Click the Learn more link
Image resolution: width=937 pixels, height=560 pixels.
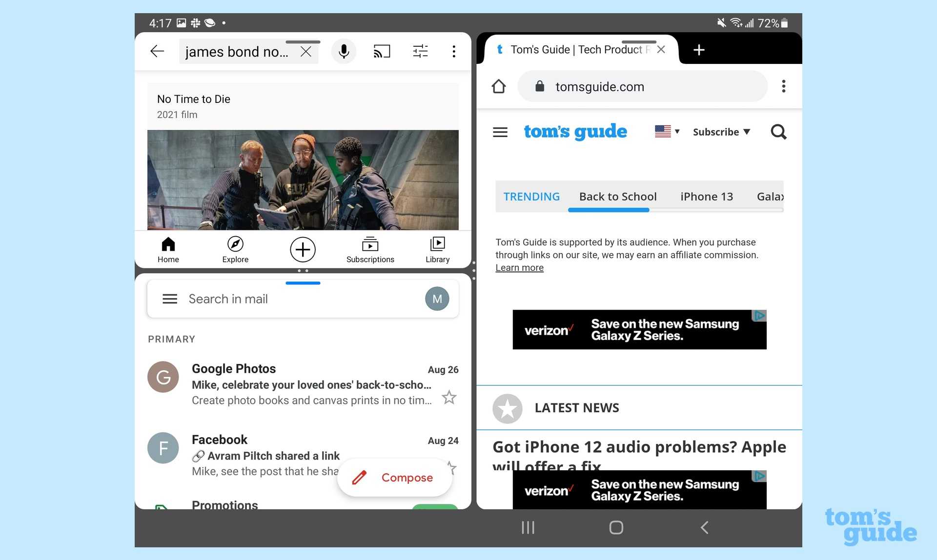point(519,268)
